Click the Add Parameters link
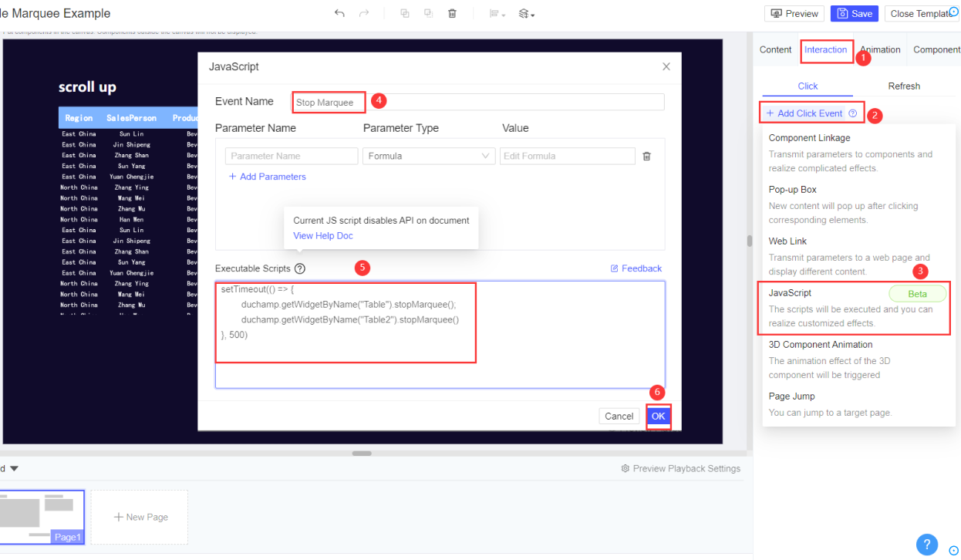This screenshot has height=560, width=961. 267,177
